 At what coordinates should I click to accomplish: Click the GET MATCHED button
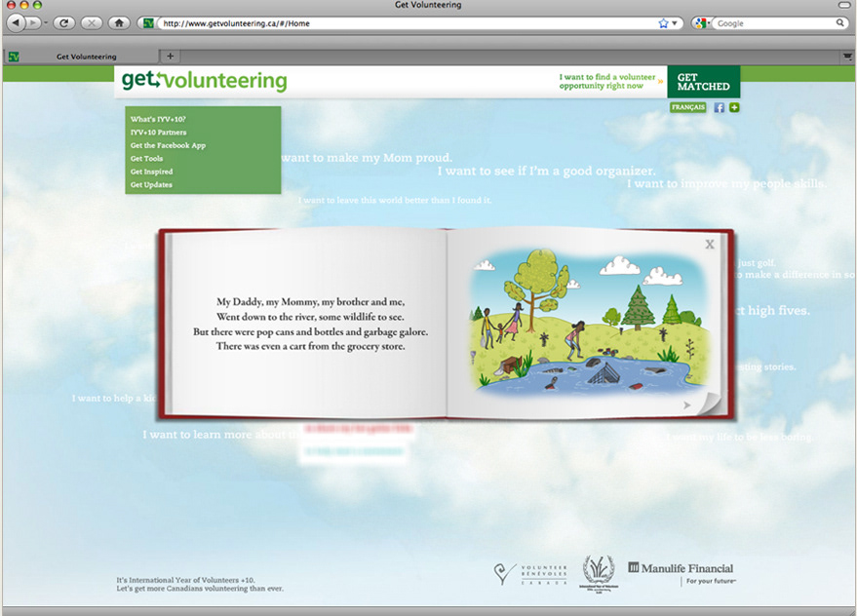click(703, 82)
